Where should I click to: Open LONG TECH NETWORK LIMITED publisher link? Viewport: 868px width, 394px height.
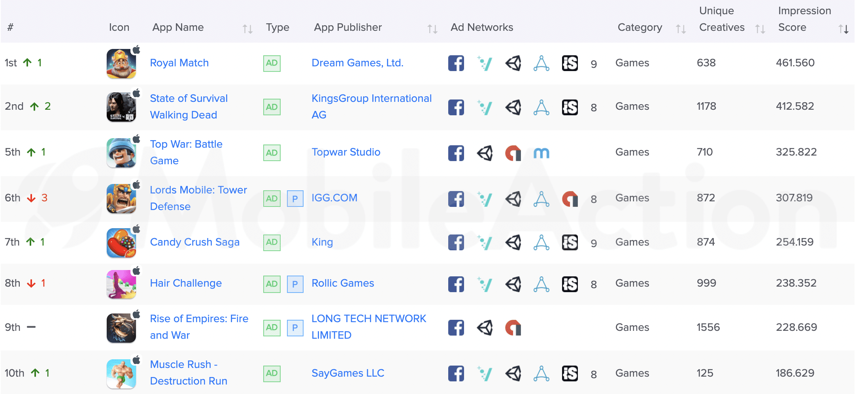pos(369,327)
